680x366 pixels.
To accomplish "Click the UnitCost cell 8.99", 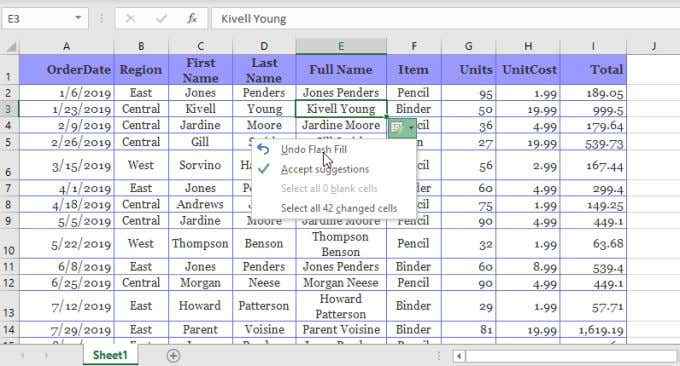I will (528, 267).
